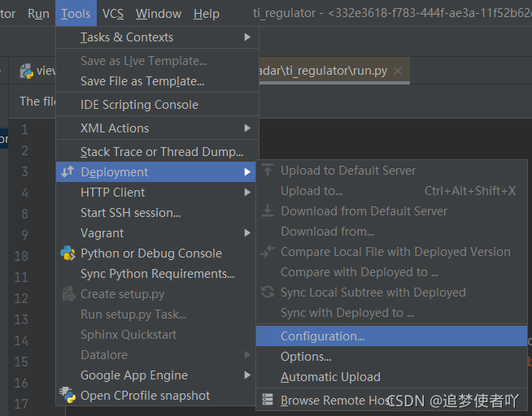
Task: Click line number 1 in gutter
Action: click(x=24, y=129)
